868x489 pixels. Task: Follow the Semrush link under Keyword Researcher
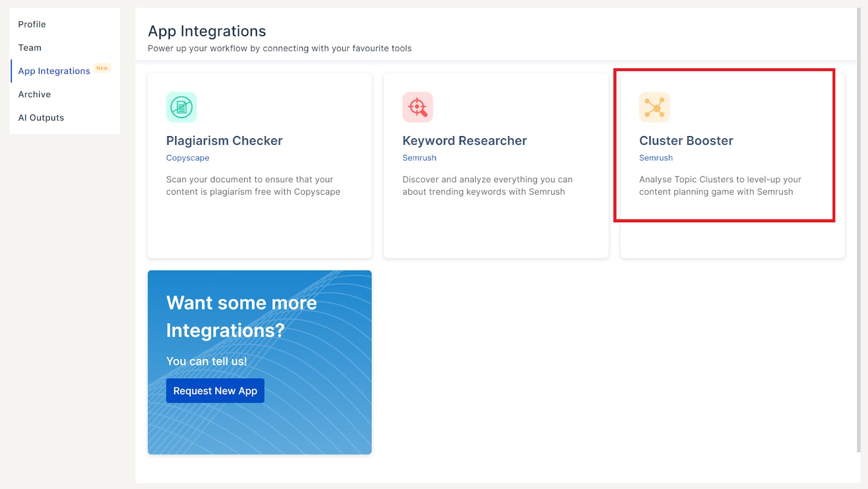pyautogui.click(x=419, y=158)
